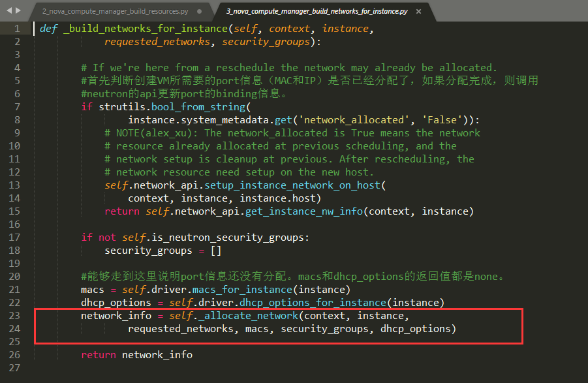Close the build_networks_for_instance.py tab
This screenshot has height=383, width=588.
tap(418, 12)
